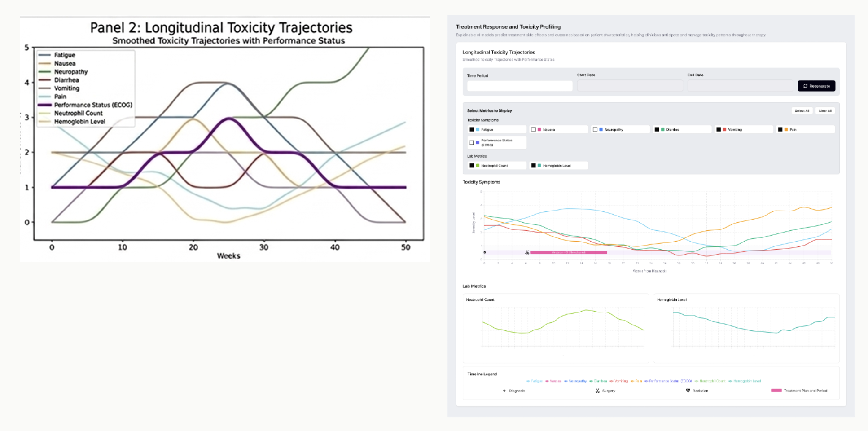The height and width of the screenshot is (431, 868).
Task: Open the End Date picker
Action: click(x=740, y=86)
